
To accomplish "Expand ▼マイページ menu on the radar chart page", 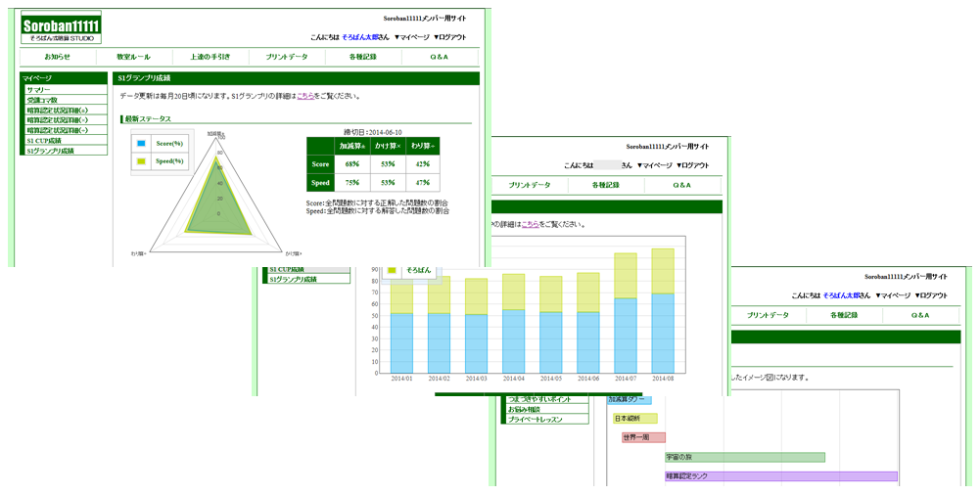I will pos(411,37).
